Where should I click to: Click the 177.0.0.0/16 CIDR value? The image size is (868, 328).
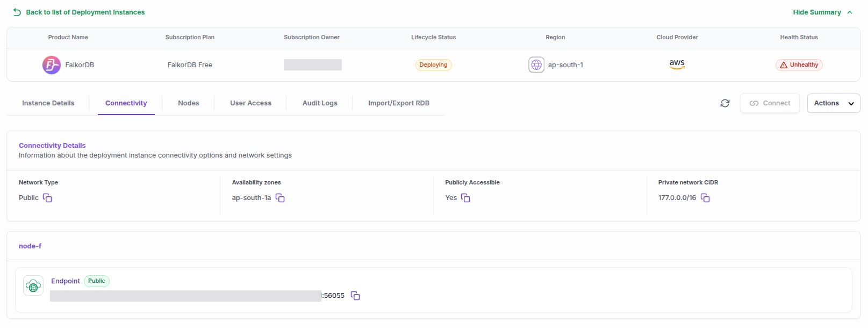677,198
